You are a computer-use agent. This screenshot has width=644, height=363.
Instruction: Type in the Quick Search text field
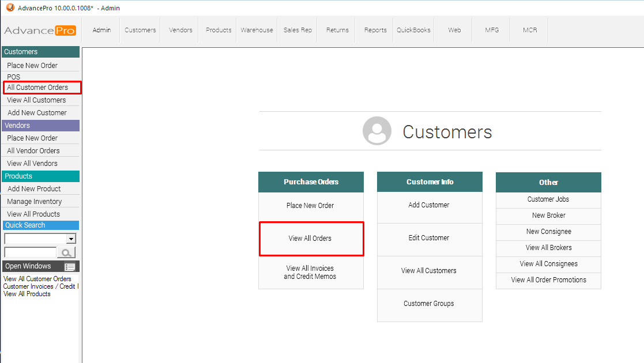pyautogui.click(x=30, y=252)
